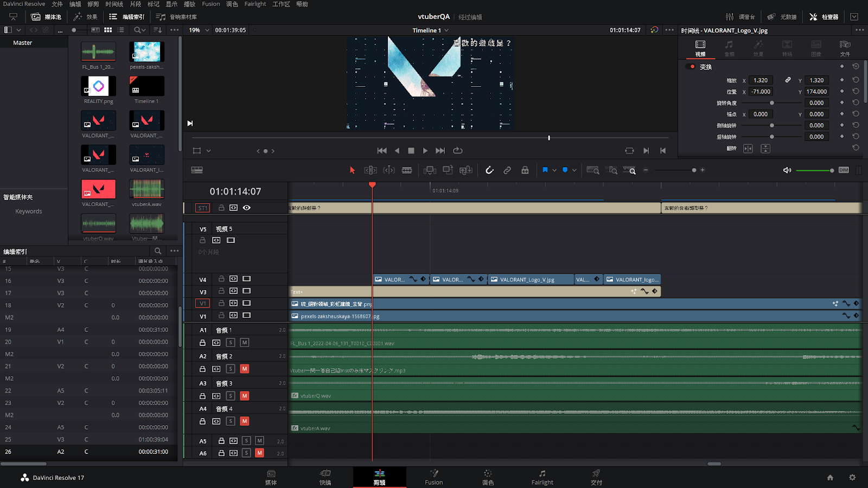Click the Full extent zoom icon

[593, 170]
